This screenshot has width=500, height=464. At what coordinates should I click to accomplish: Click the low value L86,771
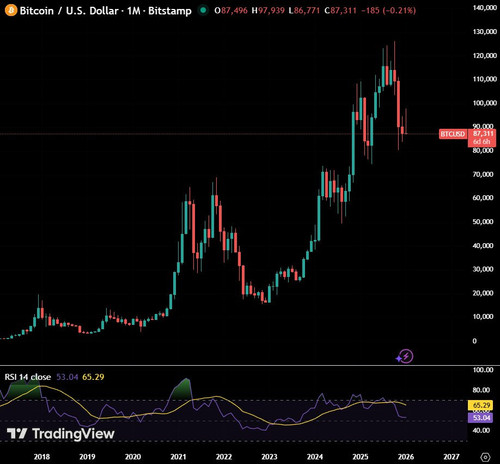tap(304, 11)
